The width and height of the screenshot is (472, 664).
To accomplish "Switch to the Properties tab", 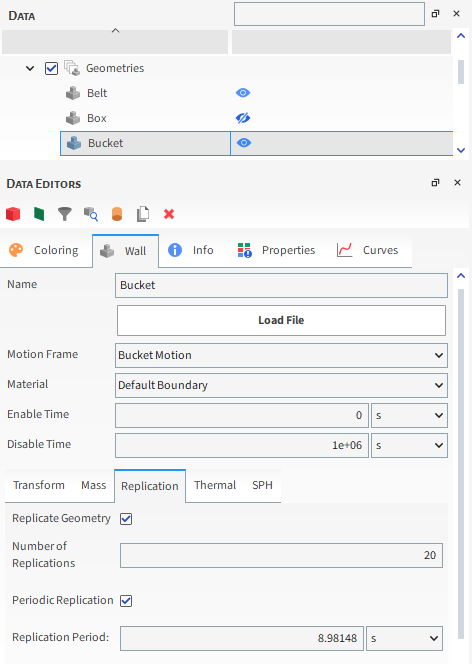I will pyautogui.click(x=276, y=250).
